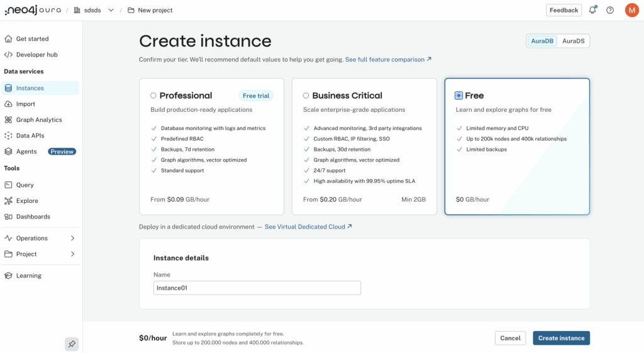644x353 pixels.
Task: Click the notifications bell icon
Action: [592, 10]
